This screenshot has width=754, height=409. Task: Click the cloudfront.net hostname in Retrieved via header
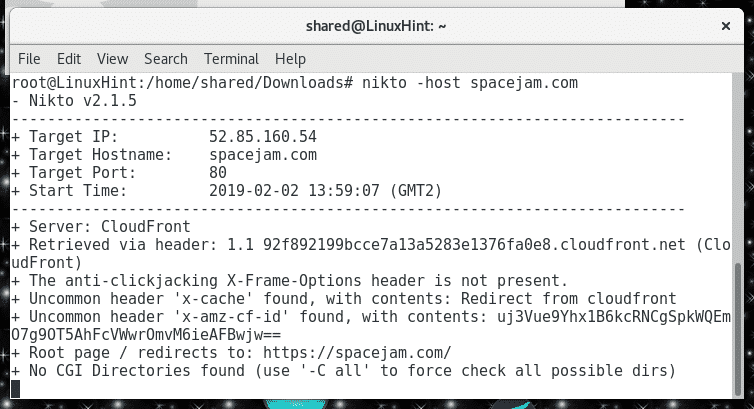pos(474,245)
